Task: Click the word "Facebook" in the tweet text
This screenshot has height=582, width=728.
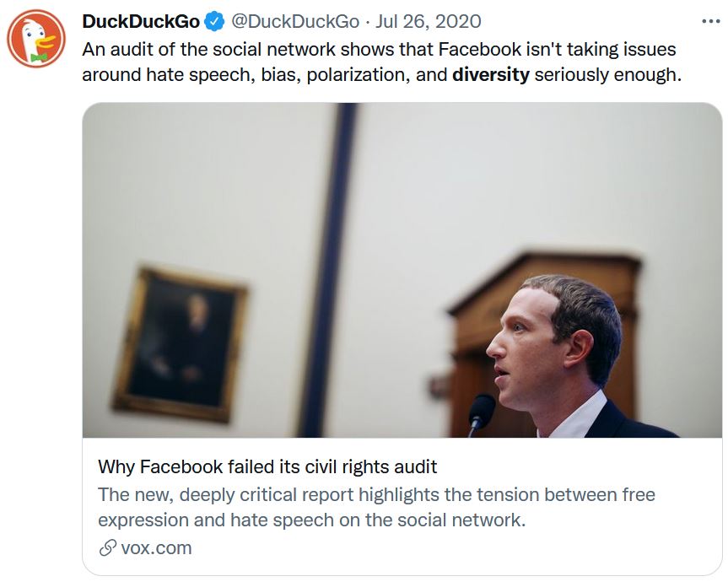Action: pyautogui.click(x=478, y=50)
